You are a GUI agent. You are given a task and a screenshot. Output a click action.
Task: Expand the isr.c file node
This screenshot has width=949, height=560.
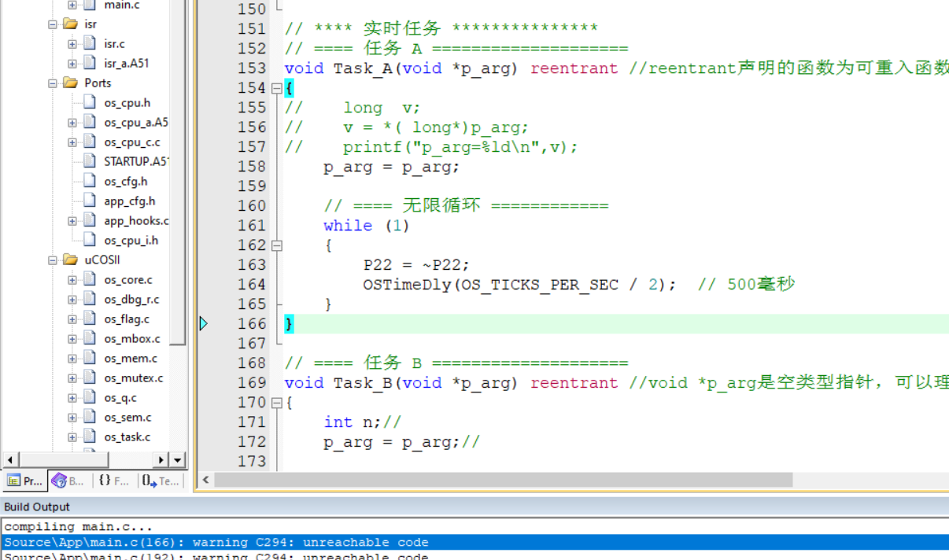pos(72,44)
